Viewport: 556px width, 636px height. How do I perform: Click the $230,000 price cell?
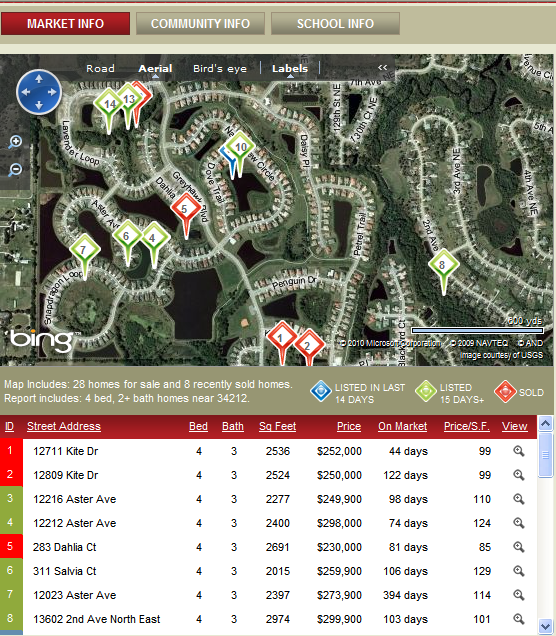pyautogui.click(x=339, y=547)
